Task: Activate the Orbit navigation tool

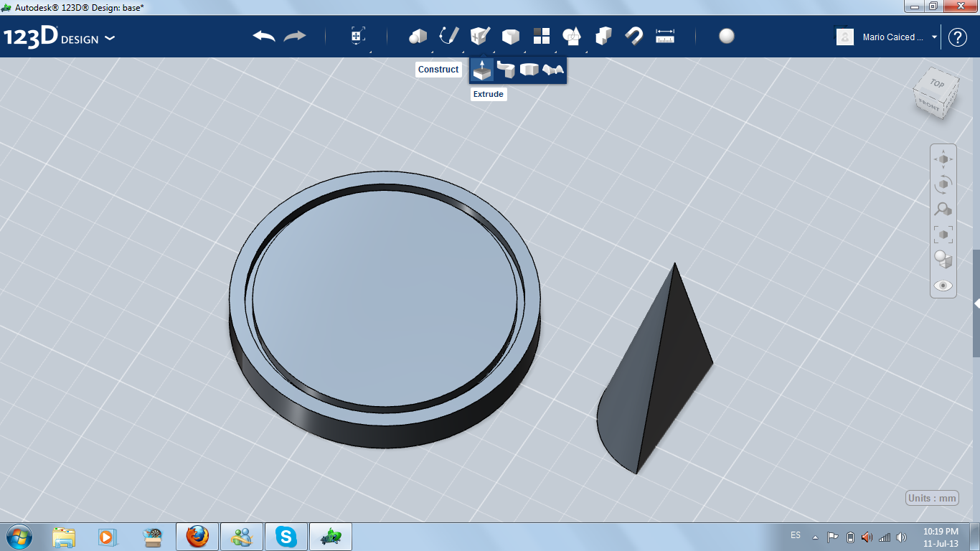Action: point(943,184)
